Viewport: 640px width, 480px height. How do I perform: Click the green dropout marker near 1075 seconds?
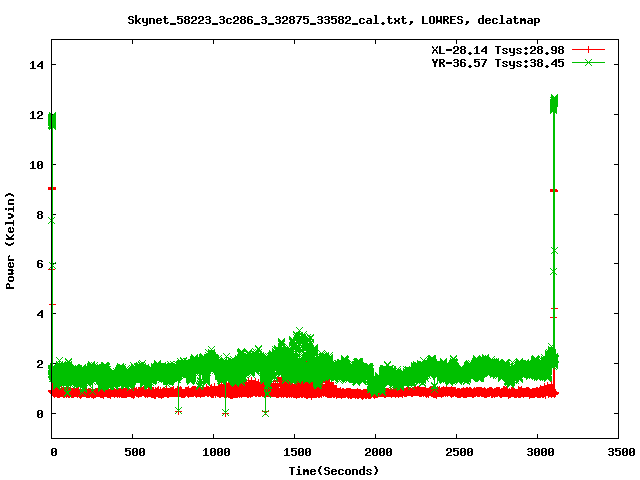click(x=225, y=412)
